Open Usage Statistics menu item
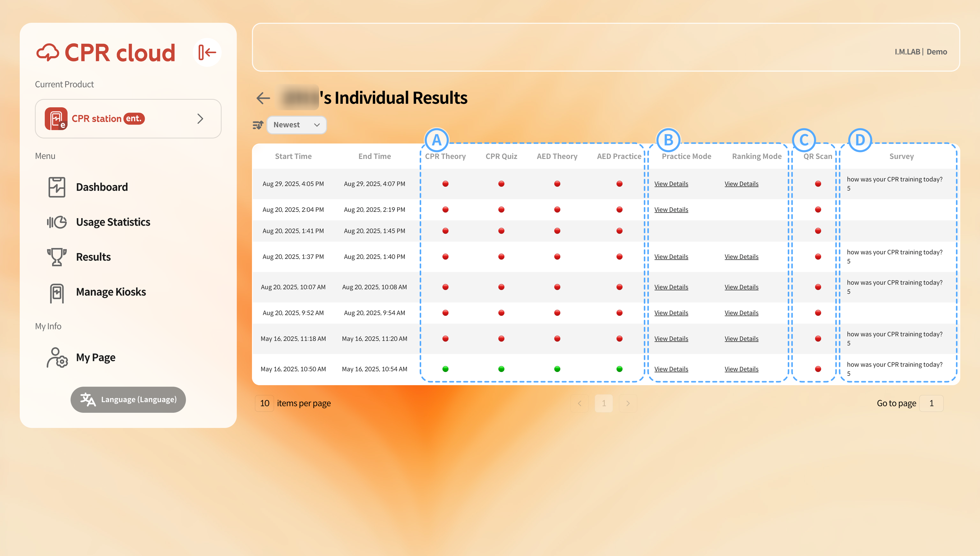This screenshot has height=556, width=980. pyautogui.click(x=113, y=222)
